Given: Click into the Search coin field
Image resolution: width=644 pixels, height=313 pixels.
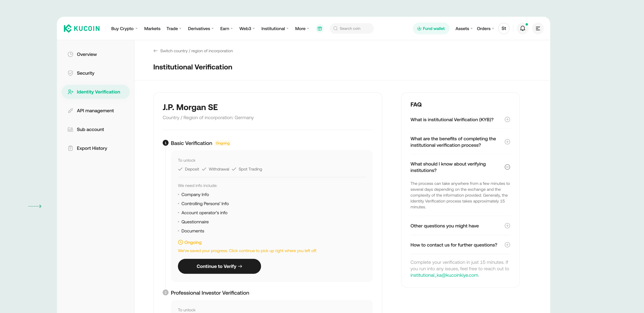Looking at the screenshot, I should 352,28.
